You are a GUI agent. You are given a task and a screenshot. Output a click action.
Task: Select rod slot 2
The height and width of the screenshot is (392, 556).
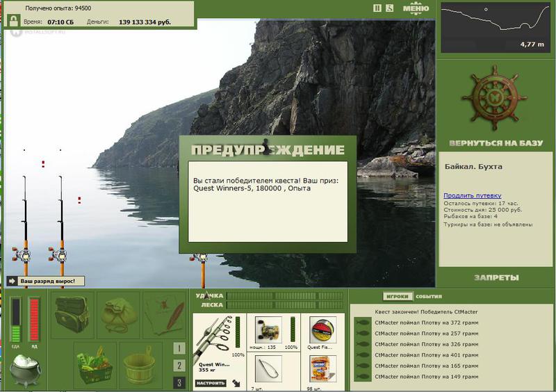179,366
